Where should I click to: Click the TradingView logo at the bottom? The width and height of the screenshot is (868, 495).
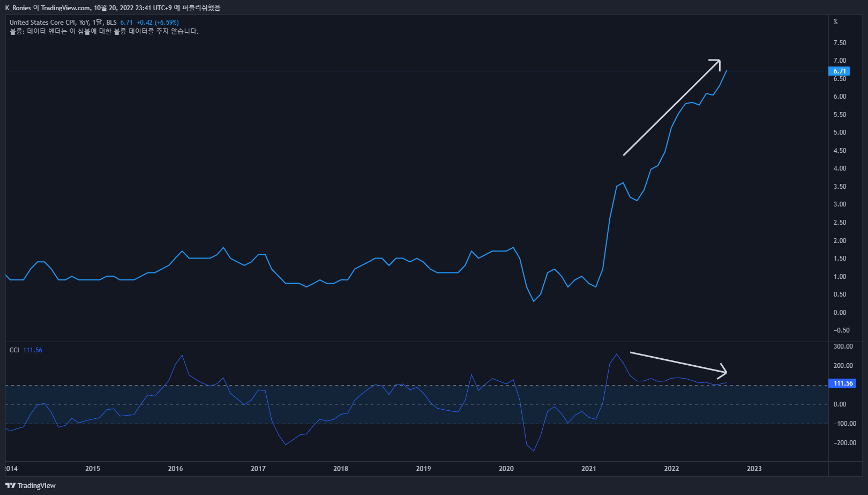pos(31,485)
